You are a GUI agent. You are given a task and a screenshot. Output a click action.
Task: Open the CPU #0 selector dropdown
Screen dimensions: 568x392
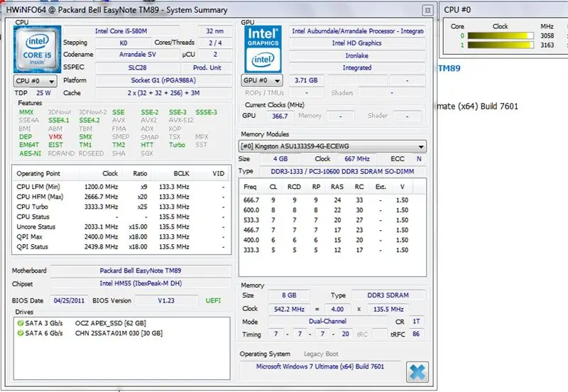click(35, 81)
